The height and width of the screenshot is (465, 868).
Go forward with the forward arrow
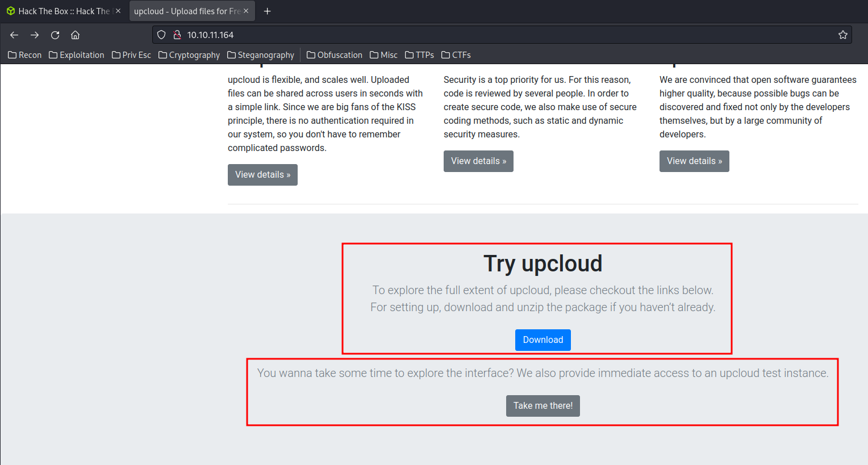pyautogui.click(x=35, y=35)
